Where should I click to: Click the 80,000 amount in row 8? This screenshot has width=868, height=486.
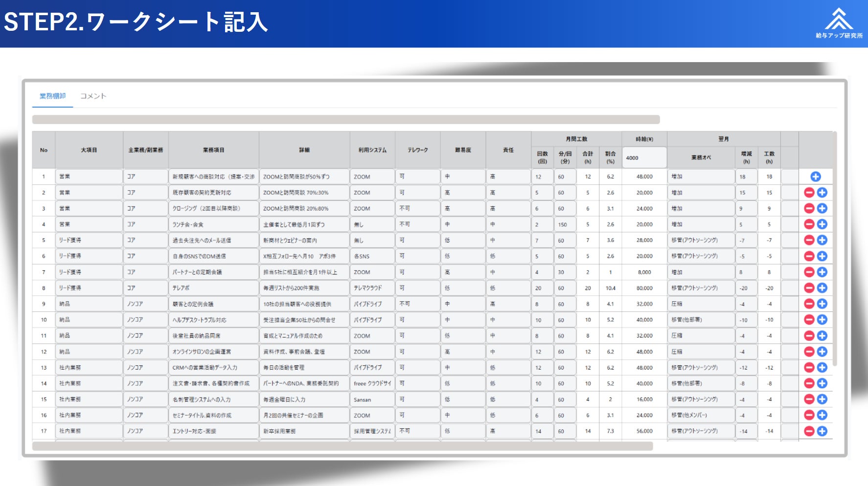pos(644,288)
